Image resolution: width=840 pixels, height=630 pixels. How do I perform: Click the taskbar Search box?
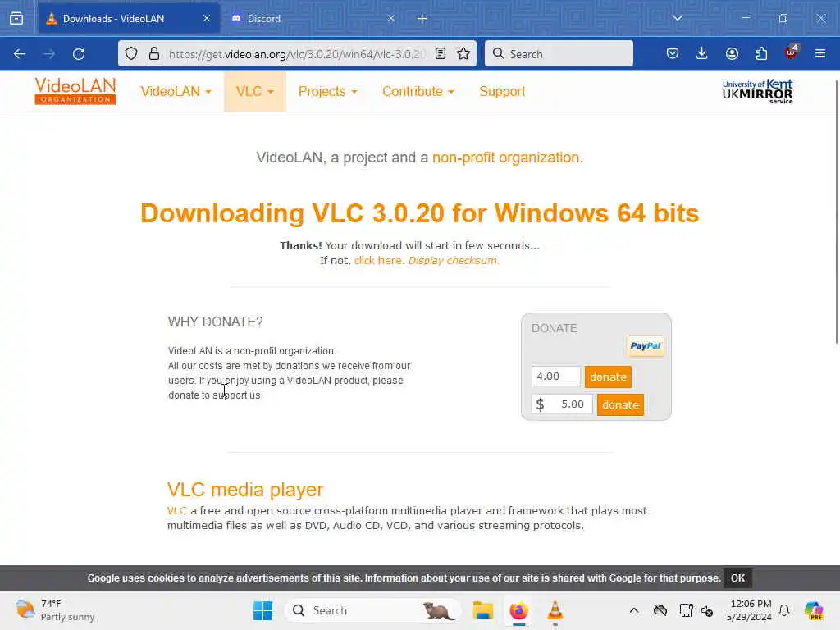pos(373,610)
